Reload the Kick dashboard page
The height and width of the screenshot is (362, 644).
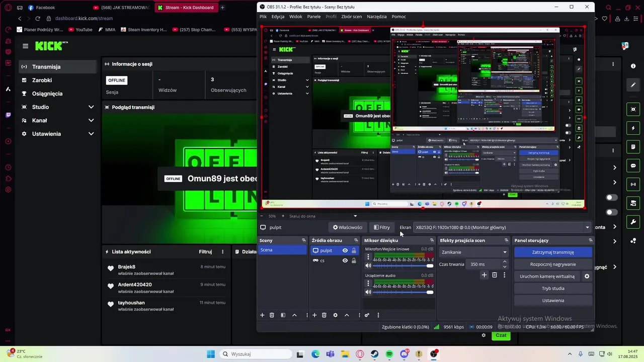(37, 19)
